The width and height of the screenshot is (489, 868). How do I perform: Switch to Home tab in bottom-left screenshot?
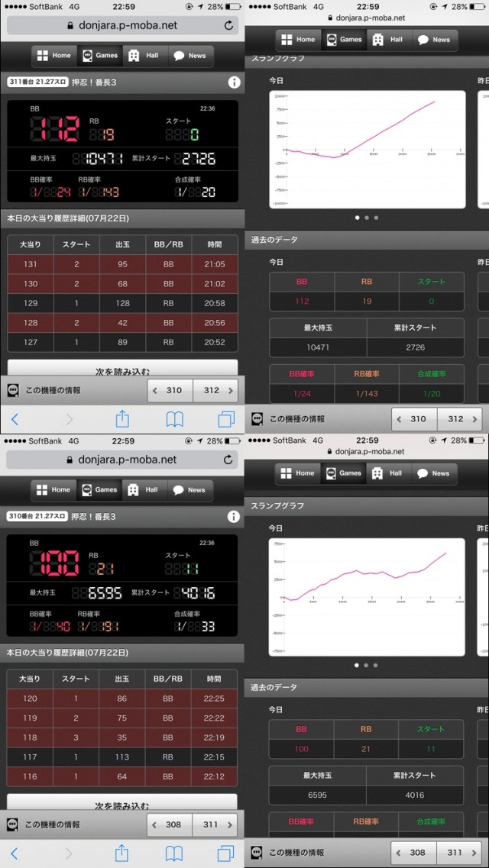[x=53, y=490]
